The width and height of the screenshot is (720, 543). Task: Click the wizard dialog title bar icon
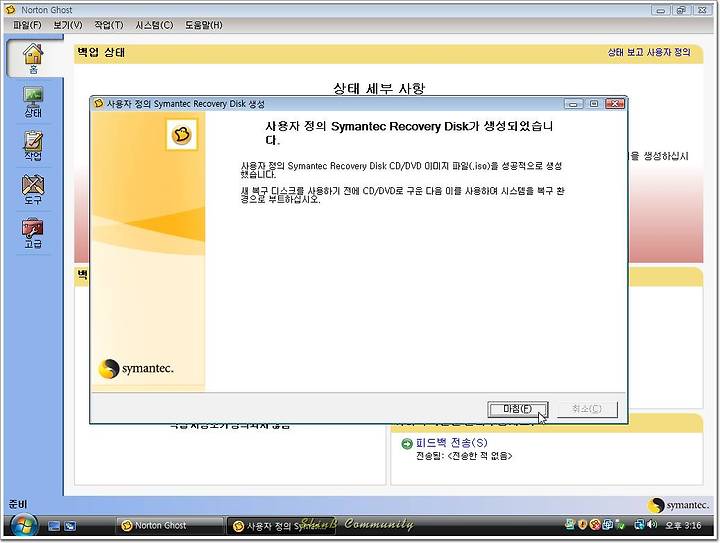tap(98, 104)
